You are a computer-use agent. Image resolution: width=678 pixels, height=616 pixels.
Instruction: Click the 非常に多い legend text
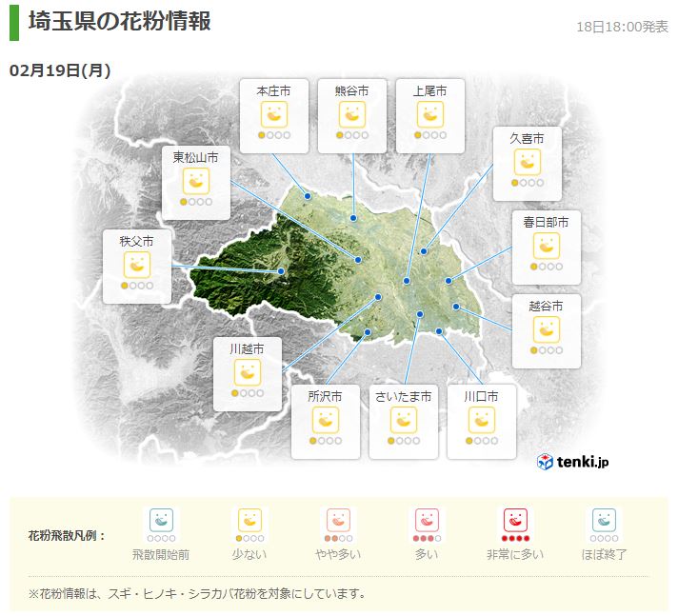pyautogui.click(x=515, y=555)
